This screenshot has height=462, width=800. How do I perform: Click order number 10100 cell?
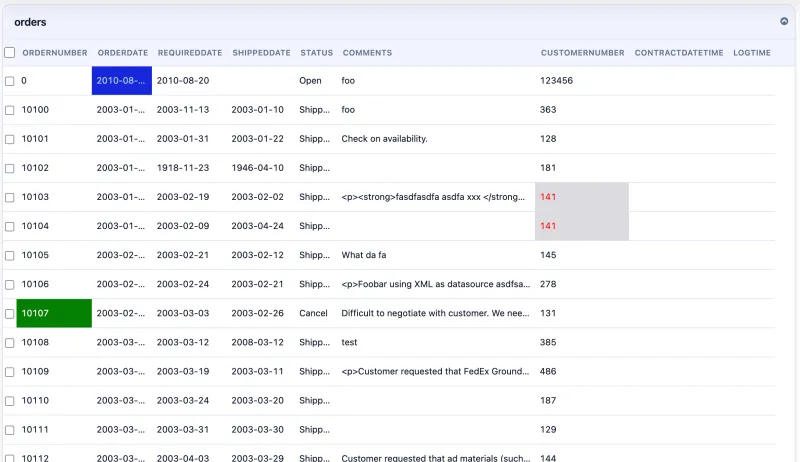pyautogui.click(x=35, y=110)
